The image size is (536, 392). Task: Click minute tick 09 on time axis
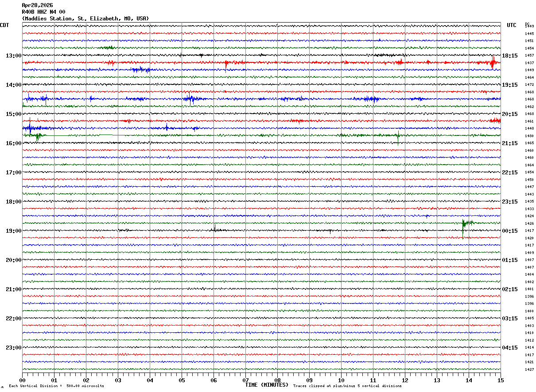309,380
